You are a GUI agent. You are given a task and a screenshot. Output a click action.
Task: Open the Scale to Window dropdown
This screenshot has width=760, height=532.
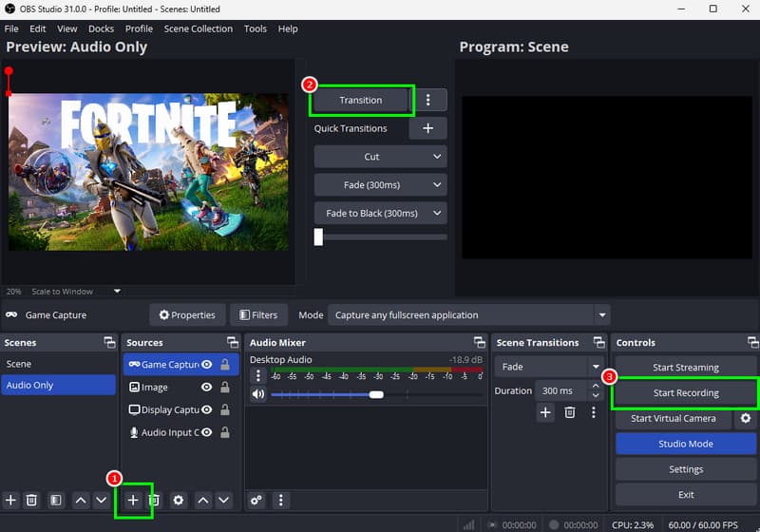point(117,292)
